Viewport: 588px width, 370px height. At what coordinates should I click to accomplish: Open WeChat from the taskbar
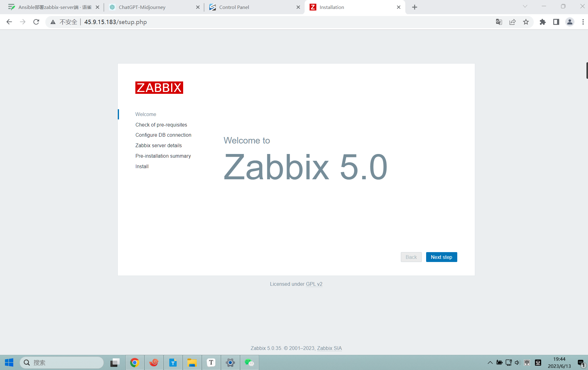pyautogui.click(x=249, y=363)
